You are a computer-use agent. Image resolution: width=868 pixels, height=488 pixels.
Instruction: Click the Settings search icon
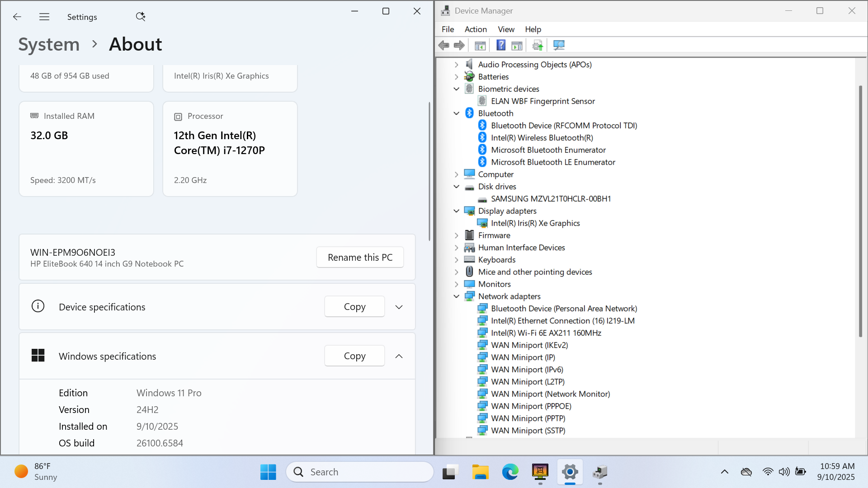pos(141,17)
